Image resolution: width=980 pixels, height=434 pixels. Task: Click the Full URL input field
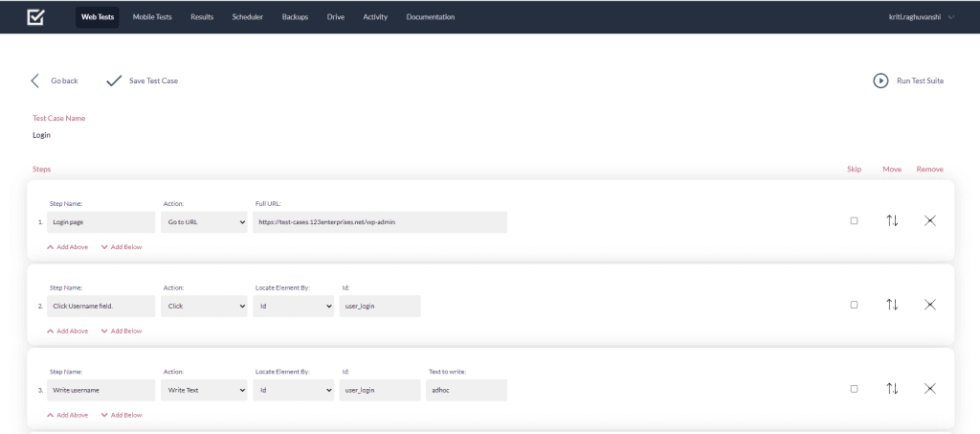click(x=379, y=221)
